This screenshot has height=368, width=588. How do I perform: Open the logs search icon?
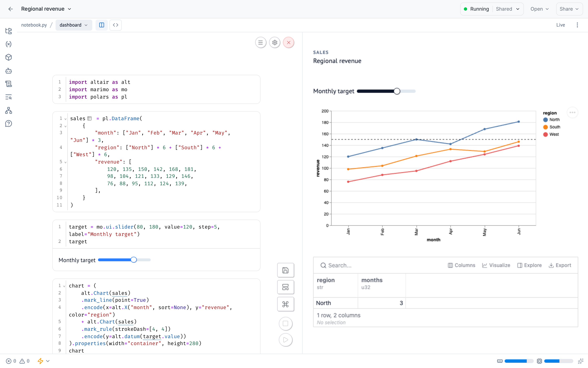point(9,97)
